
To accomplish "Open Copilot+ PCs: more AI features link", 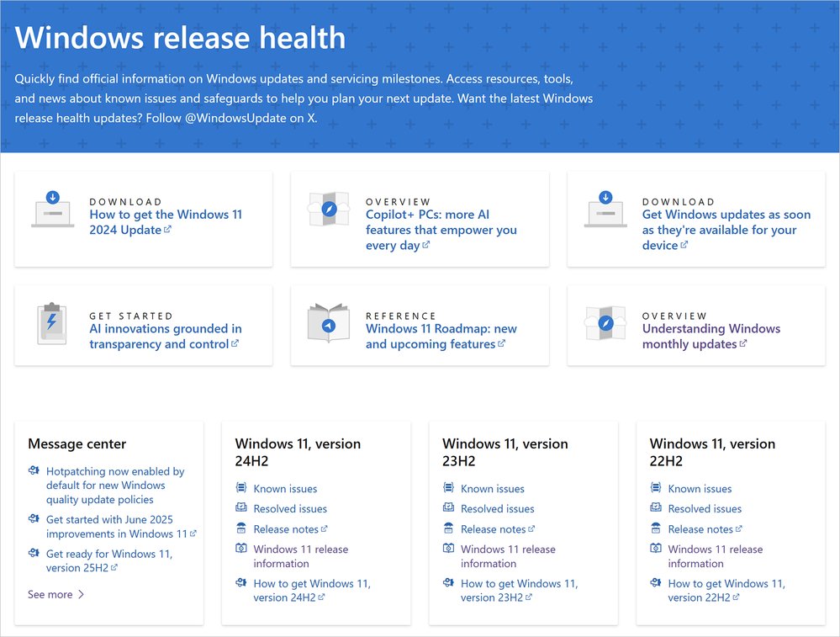I will (441, 230).
